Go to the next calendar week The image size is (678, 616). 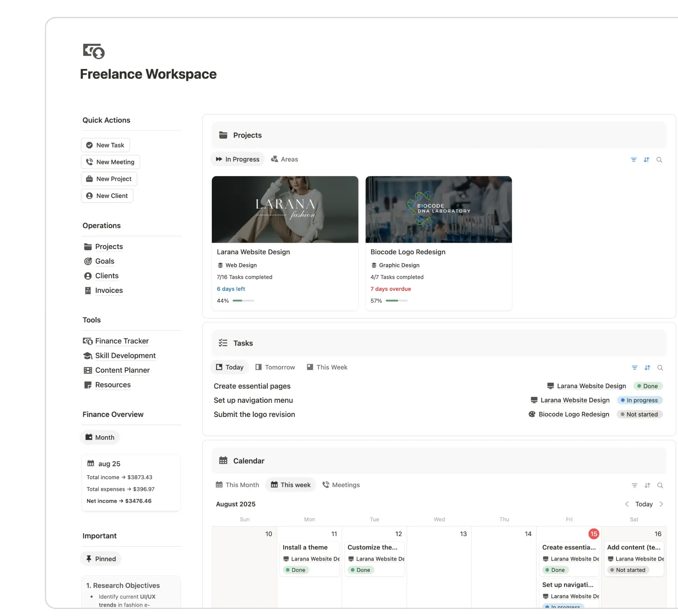661,504
